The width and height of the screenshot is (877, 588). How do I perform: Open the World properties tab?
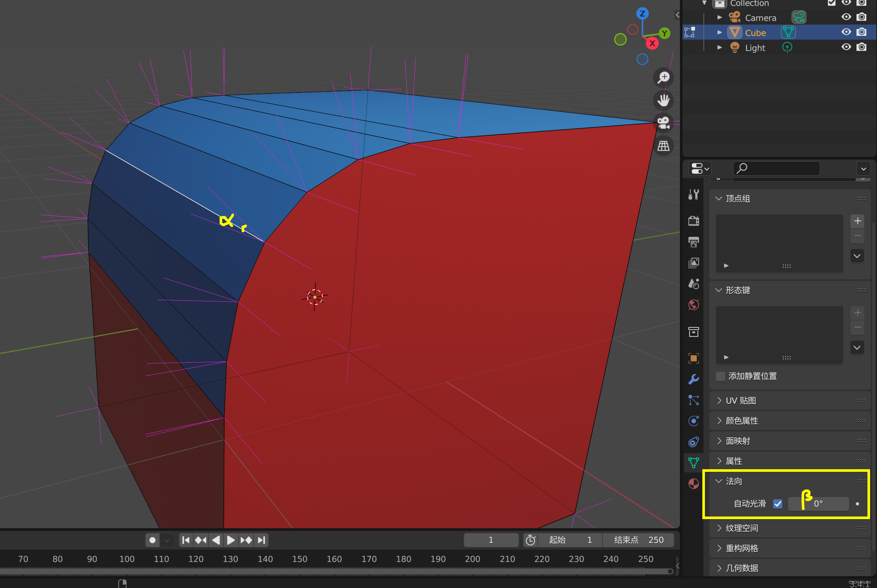click(x=694, y=305)
